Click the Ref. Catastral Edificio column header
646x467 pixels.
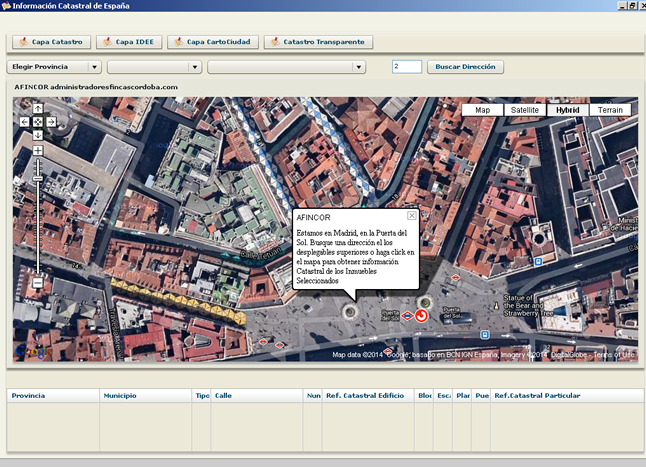[x=368, y=396]
